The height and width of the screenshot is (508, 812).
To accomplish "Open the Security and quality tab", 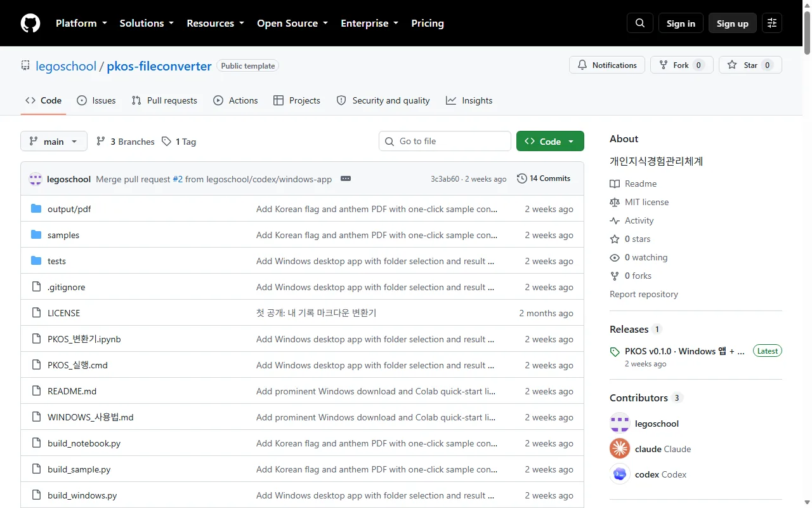I will tap(383, 100).
